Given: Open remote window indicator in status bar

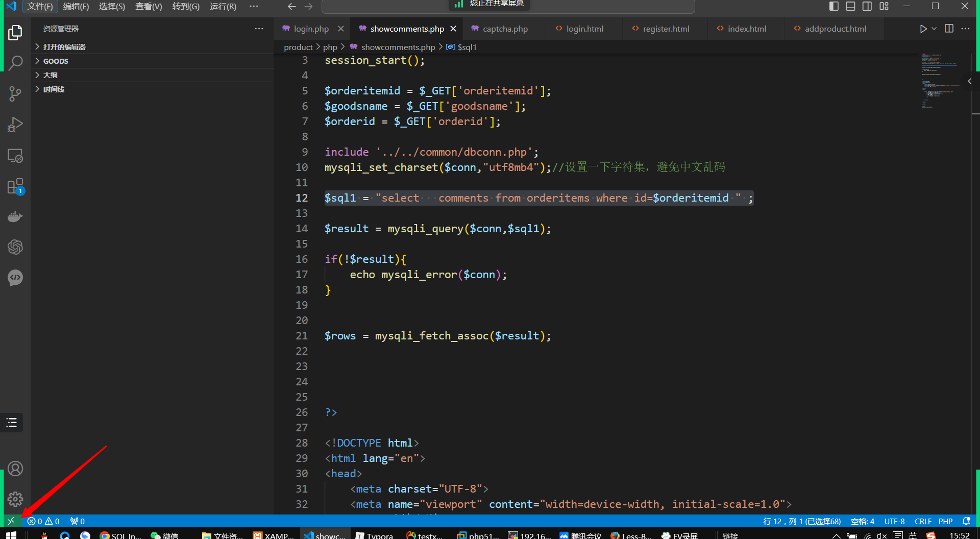Looking at the screenshot, I should [11, 521].
